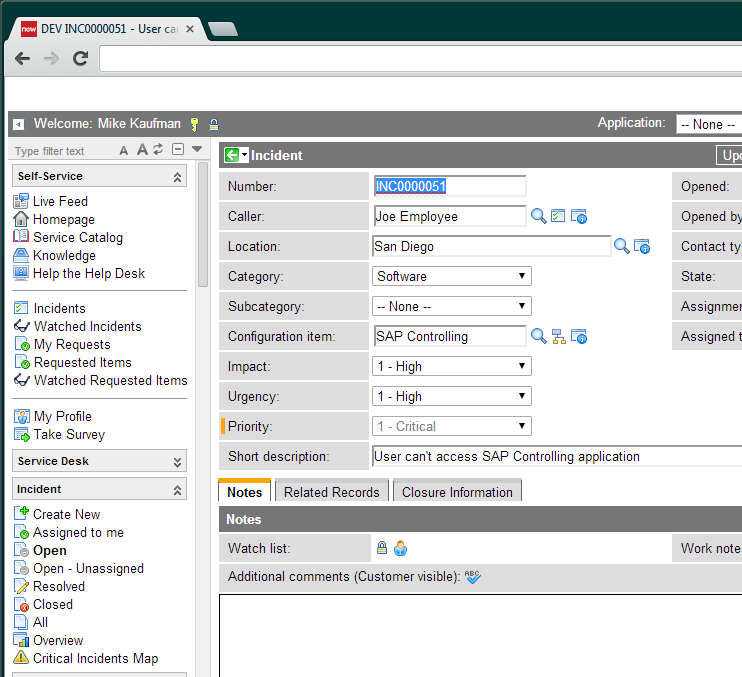The width and height of the screenshot is (742, 677).
Task: Open the Impact dropdown
Action: tap(451, 366)
